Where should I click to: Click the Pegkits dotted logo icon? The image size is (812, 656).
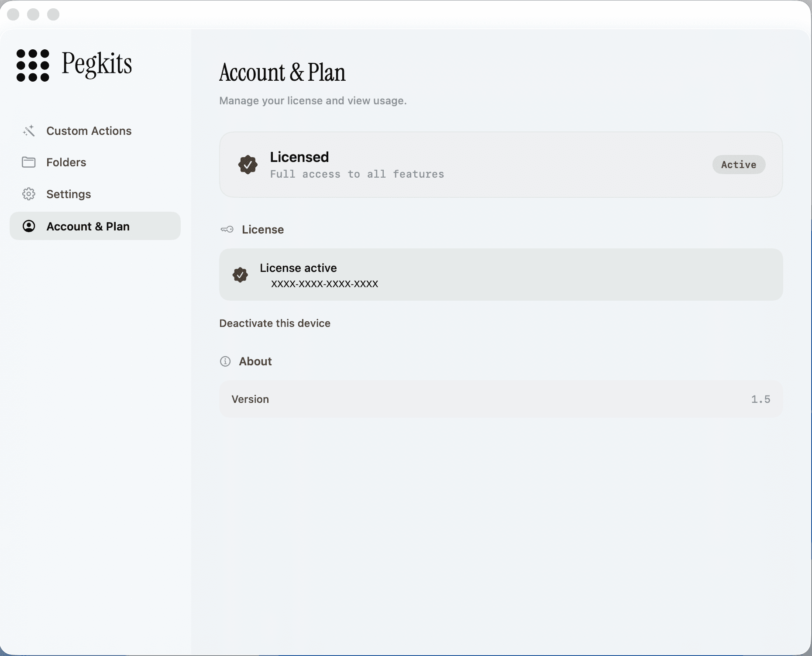click(32, 66)
